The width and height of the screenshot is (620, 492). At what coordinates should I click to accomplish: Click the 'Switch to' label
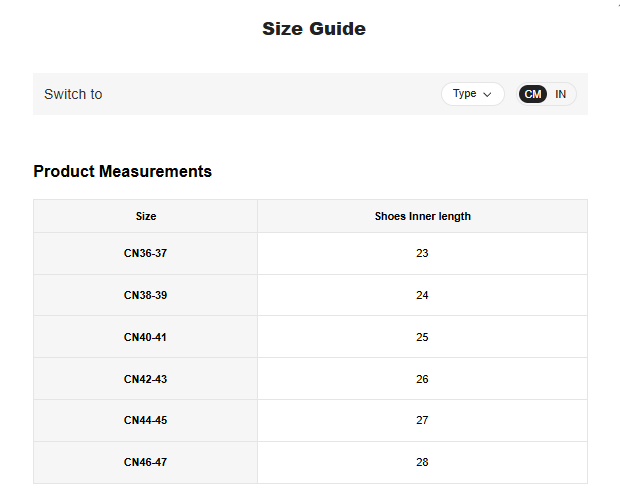pyautogui.click(x=73, y=94)
